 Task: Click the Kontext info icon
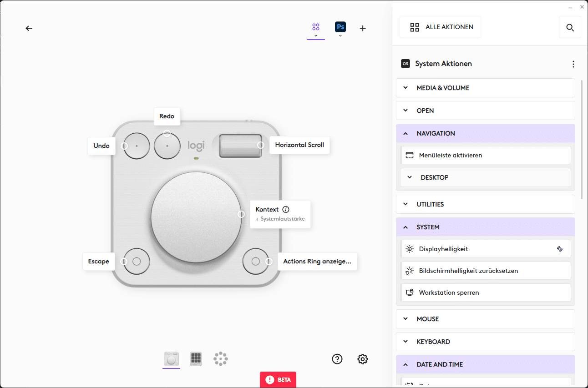click(x=286, y=210)
